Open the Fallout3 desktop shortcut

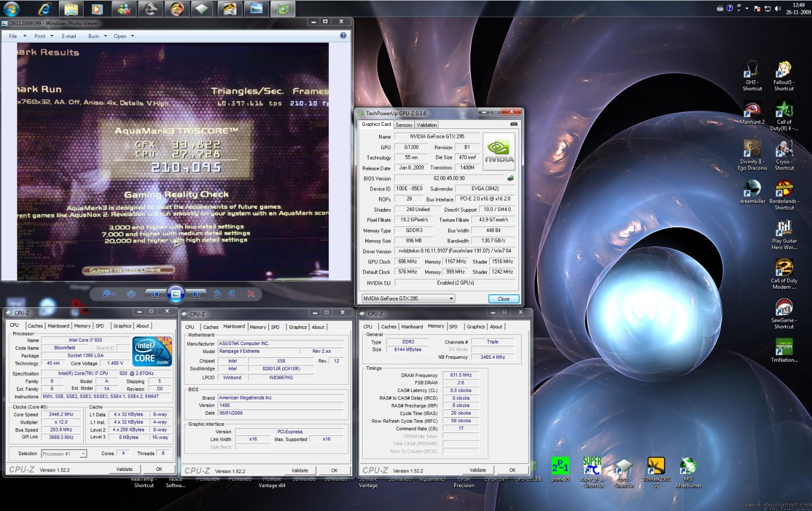784,76
